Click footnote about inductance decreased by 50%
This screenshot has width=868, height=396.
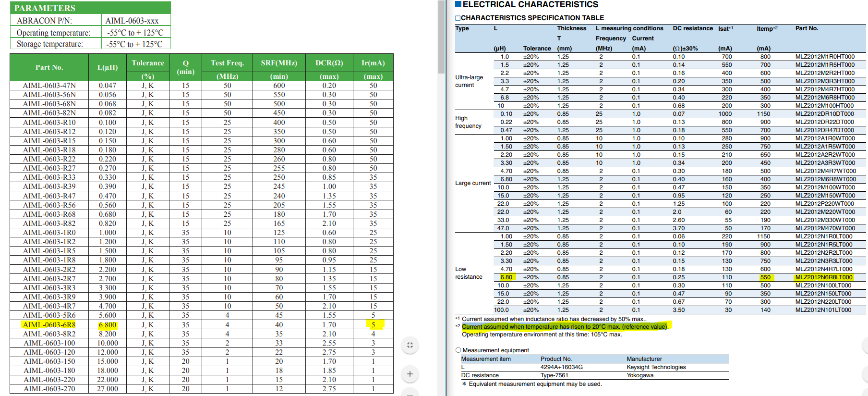point(554,319)
